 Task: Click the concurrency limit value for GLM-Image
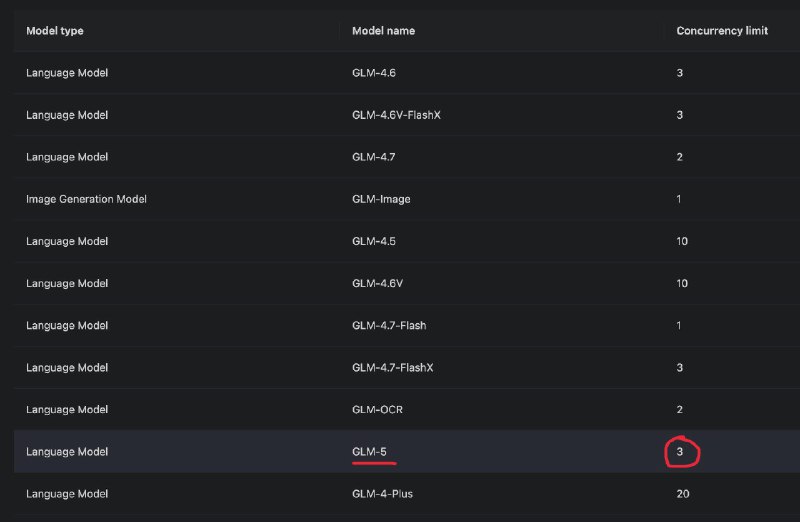pos(679,199)
